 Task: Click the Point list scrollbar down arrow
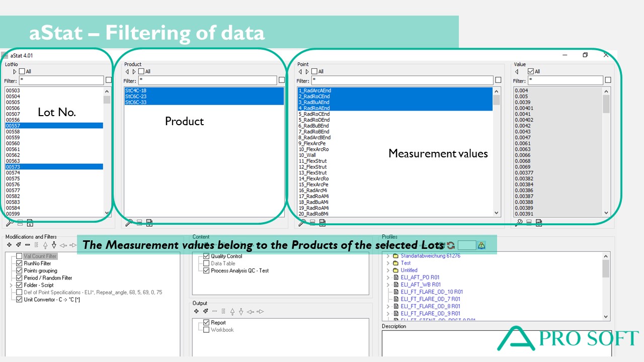point(497,213)
